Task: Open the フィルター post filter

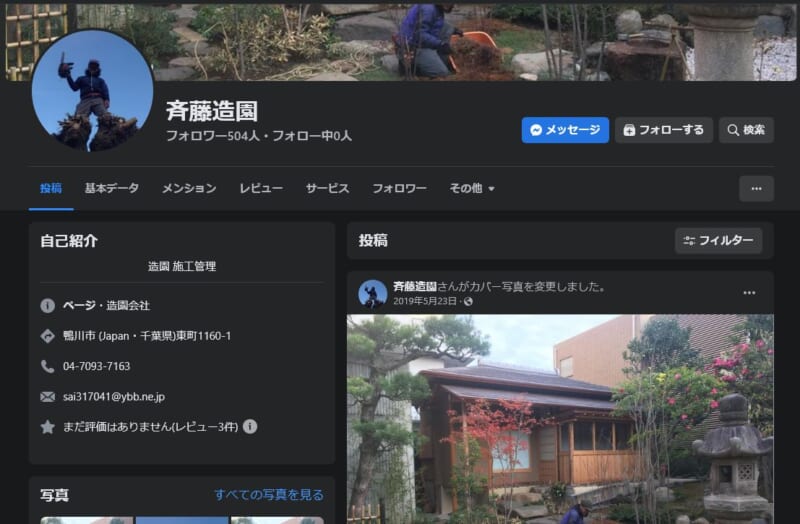Action: 718,240
